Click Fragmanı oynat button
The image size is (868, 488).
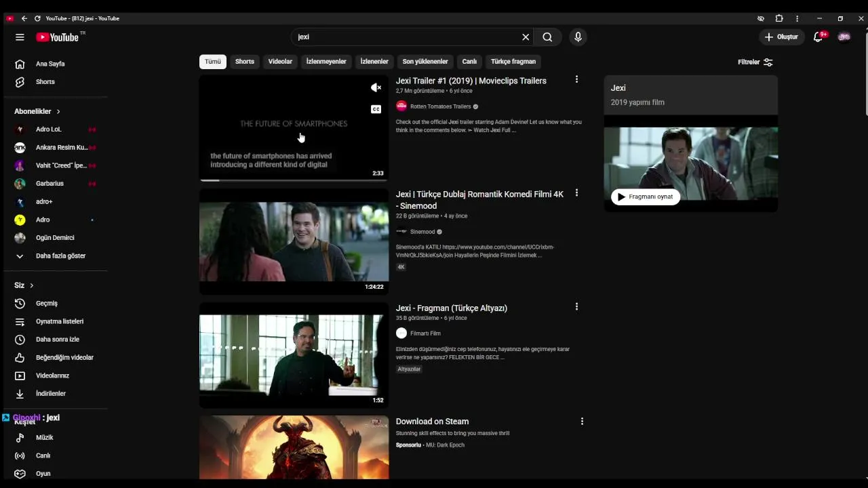646,197
